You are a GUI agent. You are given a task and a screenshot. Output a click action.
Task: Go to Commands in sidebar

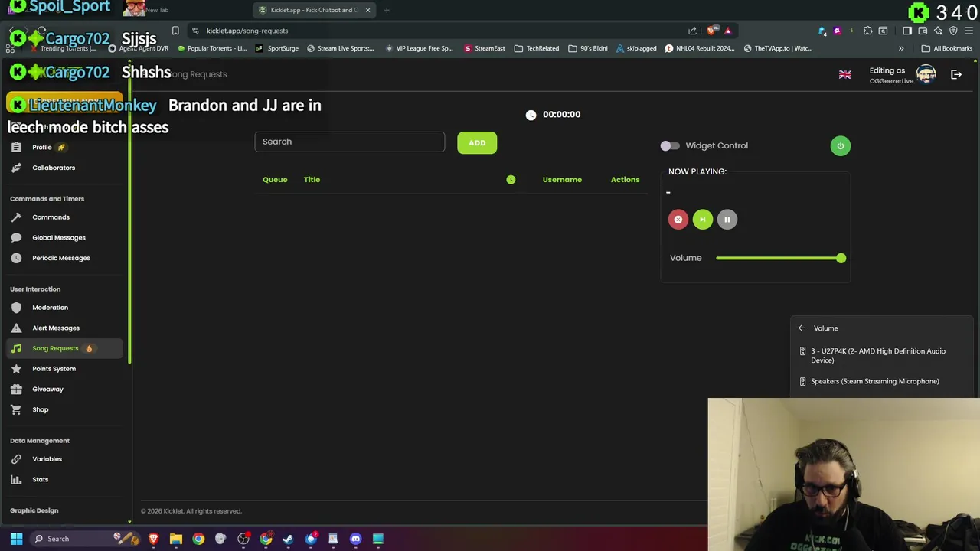pyautogui.click(x=51, y=217)
